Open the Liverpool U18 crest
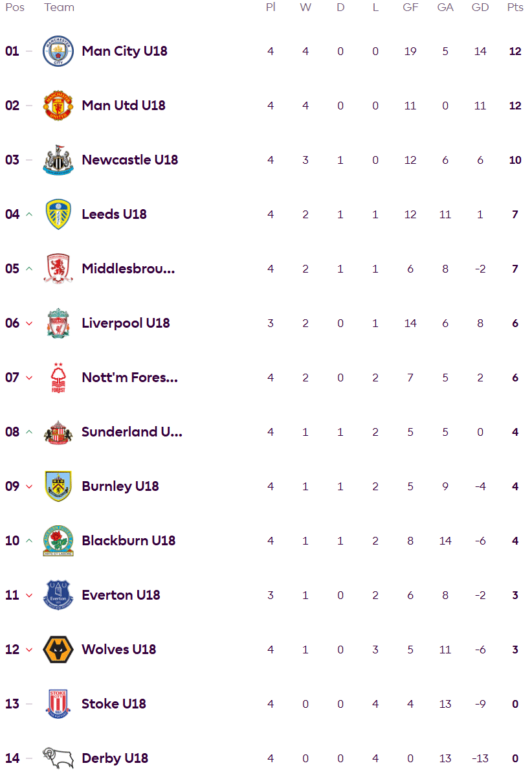Screen dimensions: 532x781 (58, 323)
